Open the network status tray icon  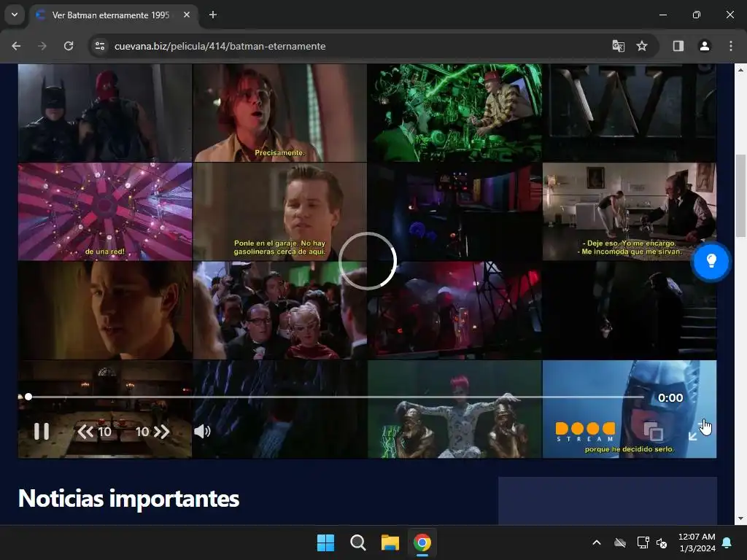[643, 542]
